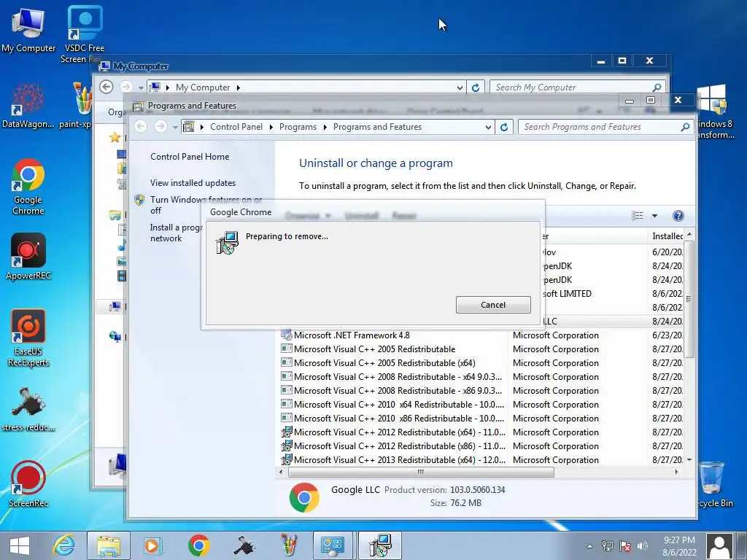Open My Computer desktop icon
Viewport: 747px width, 560px height.
pyautogui.click(x=28, y=31)
